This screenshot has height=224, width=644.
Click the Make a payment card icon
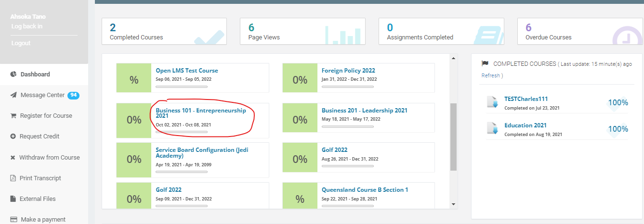pos(13,220)
